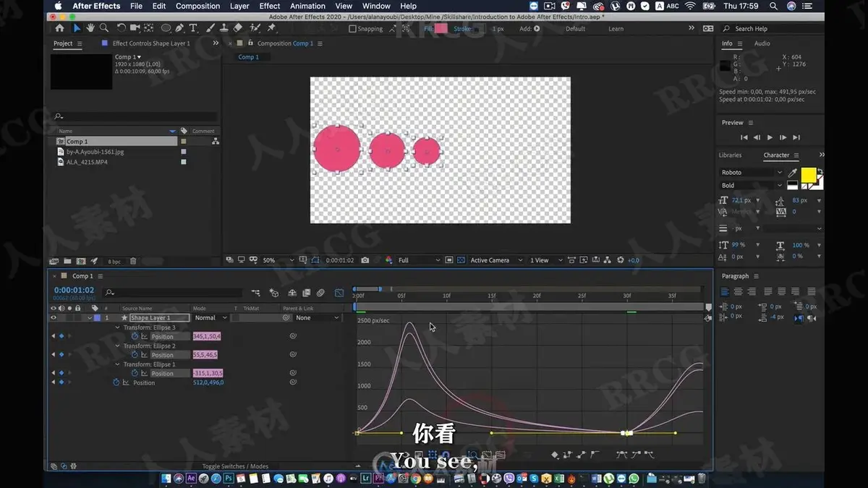The height and width of the screenshot is (488, 868).
Task: Click Toggle Switches / Modes button
Action: pos(235,466)
